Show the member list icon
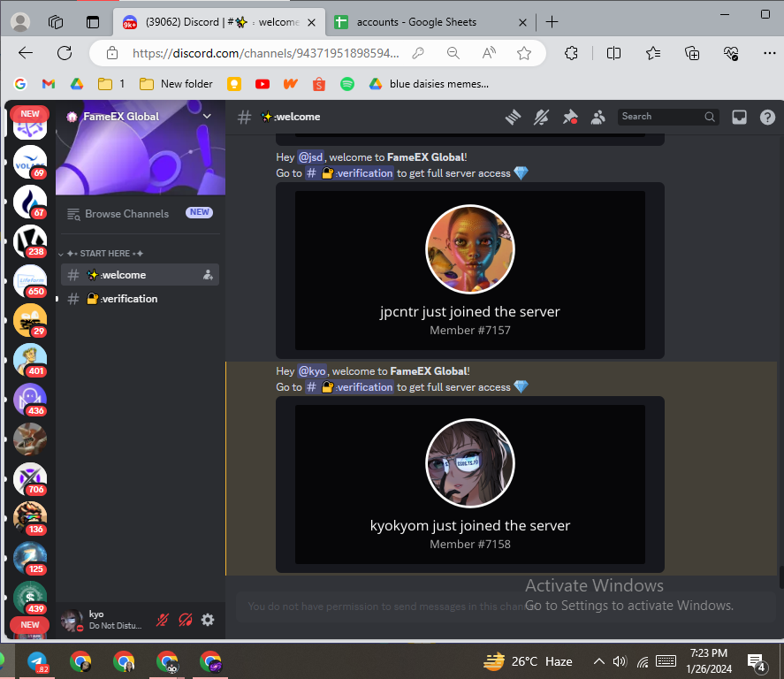Screen dimensions: 784x679 [x=598, y=117]
